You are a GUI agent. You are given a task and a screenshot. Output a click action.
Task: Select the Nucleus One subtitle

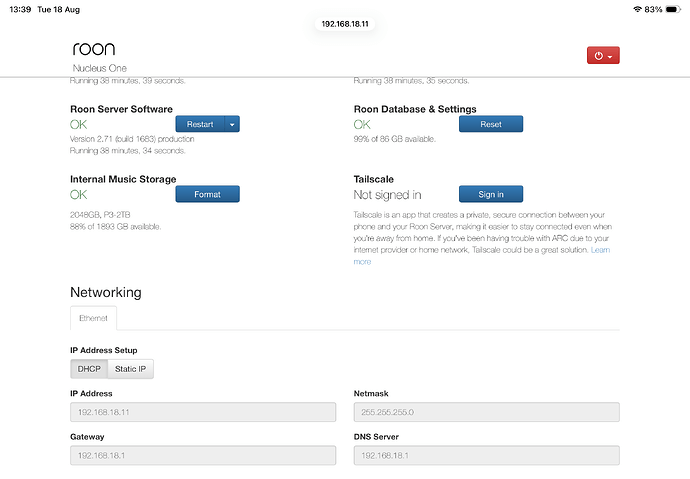[99, 68]
